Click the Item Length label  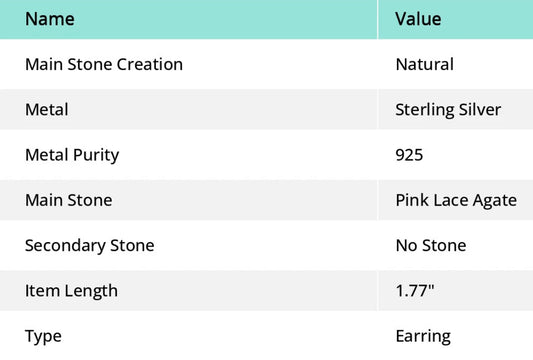[71, 291]
